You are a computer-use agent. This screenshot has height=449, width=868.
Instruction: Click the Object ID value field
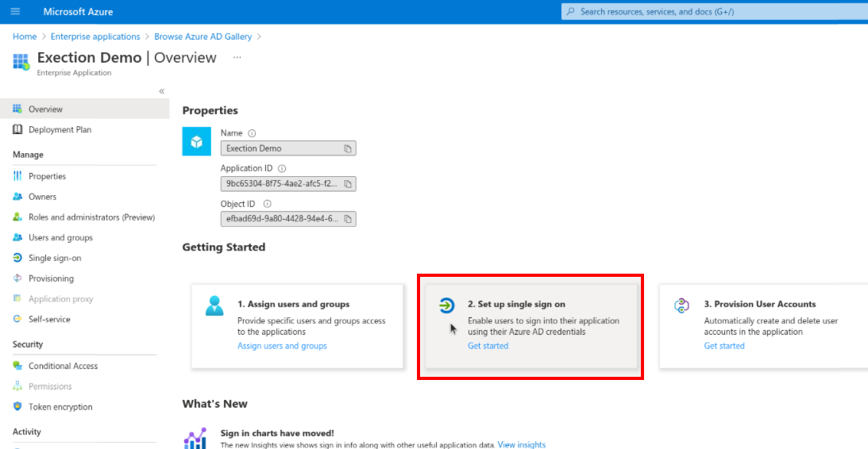pos(288,219)
